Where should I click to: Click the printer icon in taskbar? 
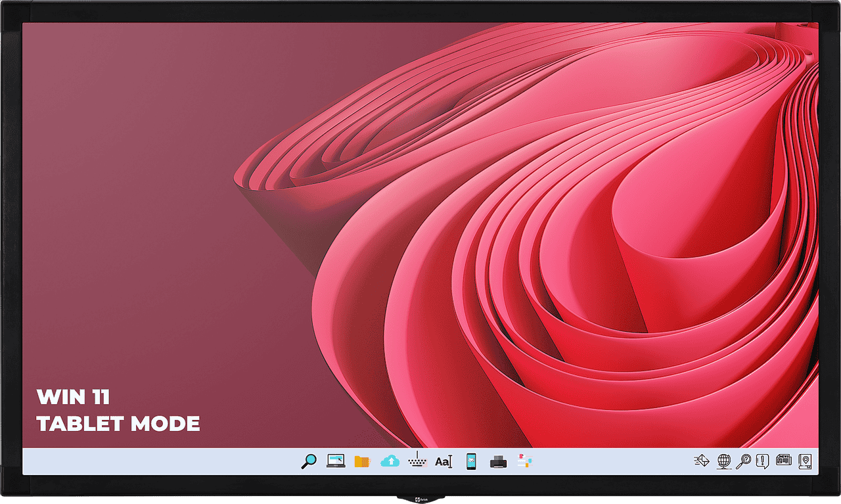pos(498,462)
